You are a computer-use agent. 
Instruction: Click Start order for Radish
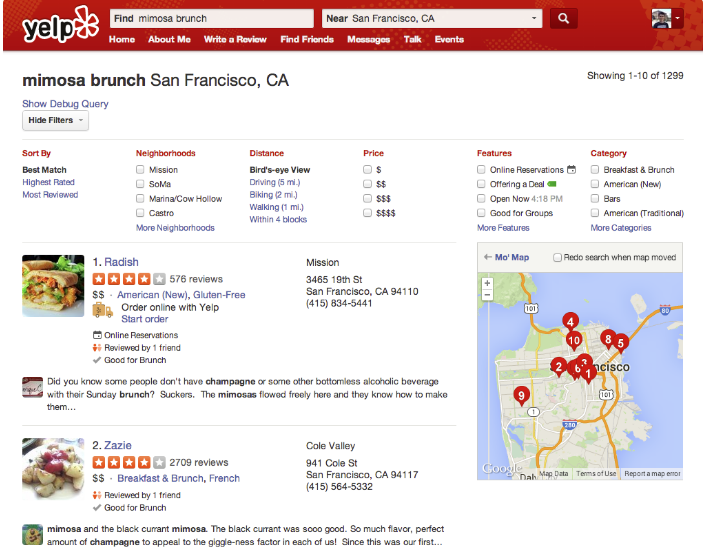coord(145,319)
